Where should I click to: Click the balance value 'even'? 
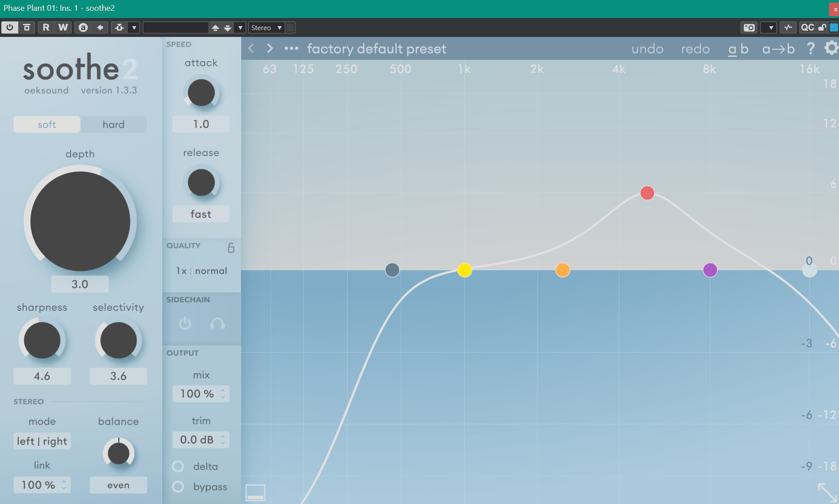(119, 485)
